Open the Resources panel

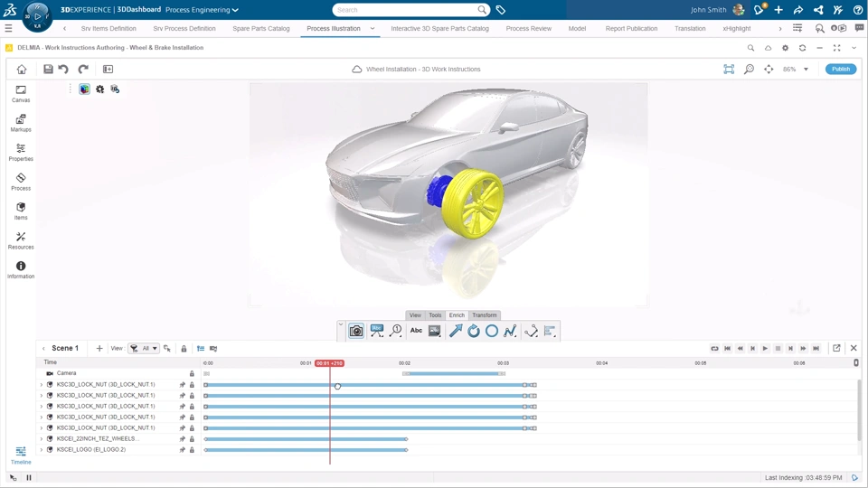[21, 240]
